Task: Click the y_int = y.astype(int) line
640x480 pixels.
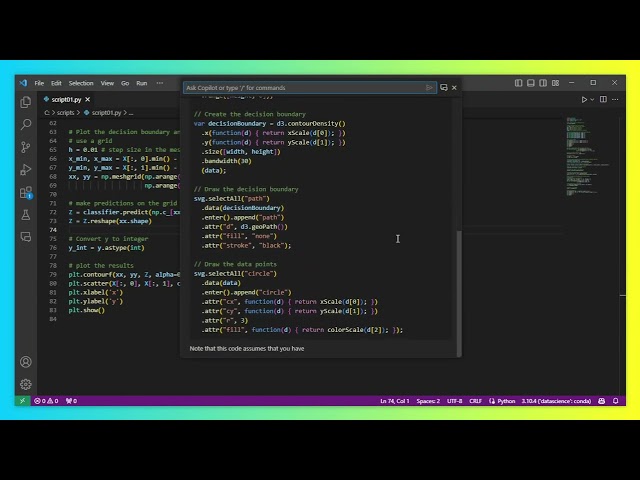Action: click(106, 248)
